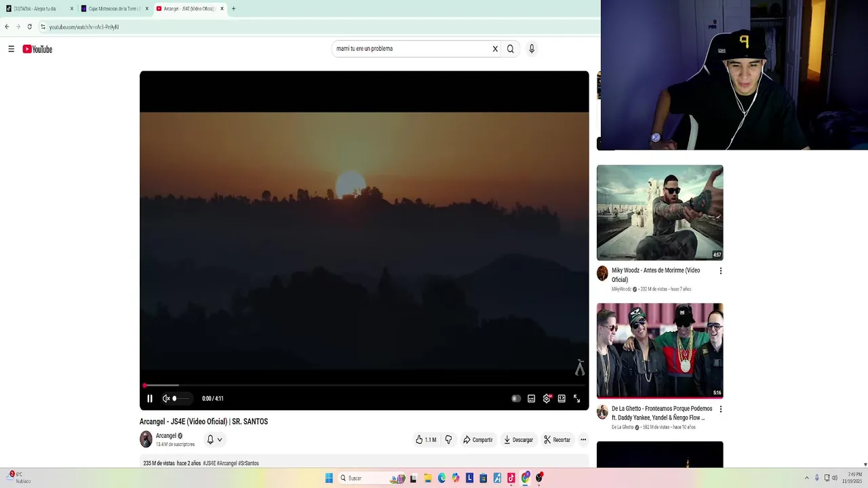Screen dimensions: 868x488
Task: Like the video with the thumbs up button
Action: pyautogui.click(x=426, y=440)
